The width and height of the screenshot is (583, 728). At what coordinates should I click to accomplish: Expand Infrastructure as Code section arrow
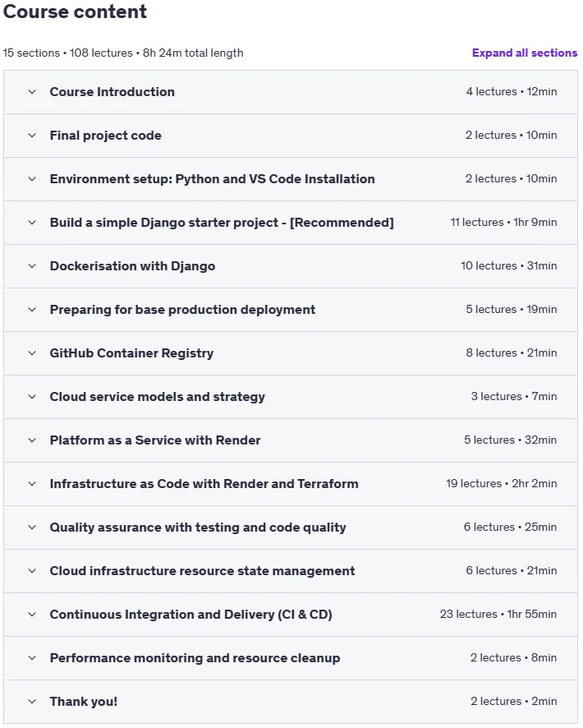[x=32, y=484]
